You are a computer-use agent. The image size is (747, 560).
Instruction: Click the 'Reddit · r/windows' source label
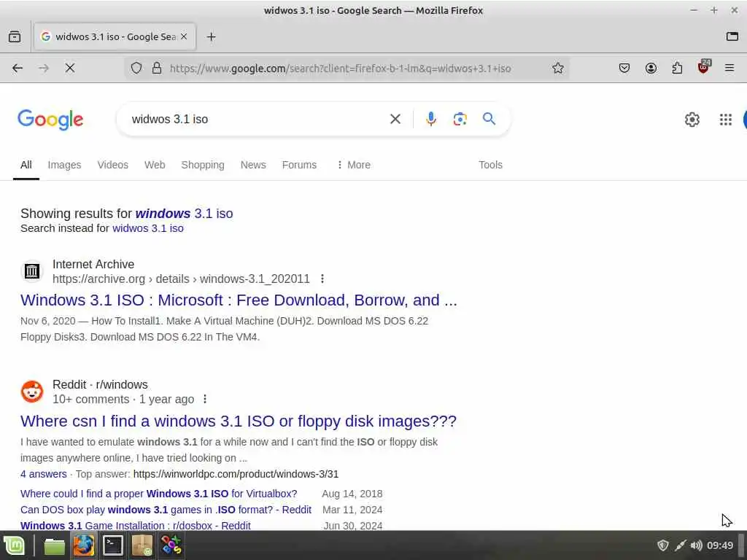tap(100, 384)
